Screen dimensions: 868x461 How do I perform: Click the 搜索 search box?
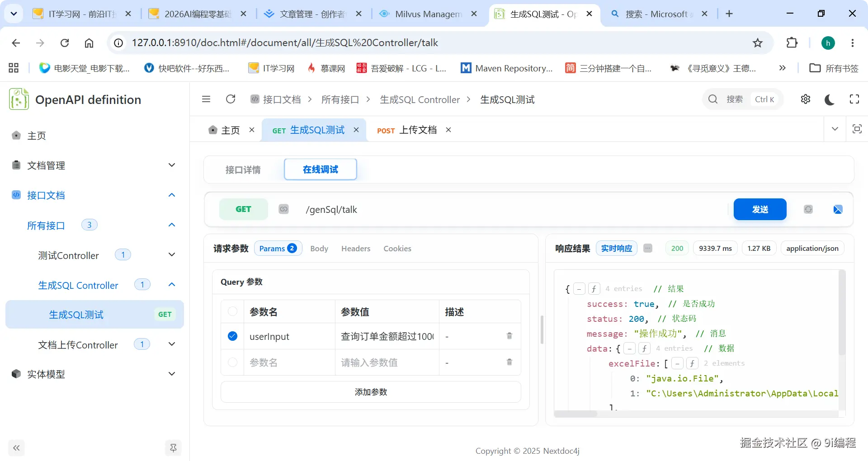coord(743,99)
